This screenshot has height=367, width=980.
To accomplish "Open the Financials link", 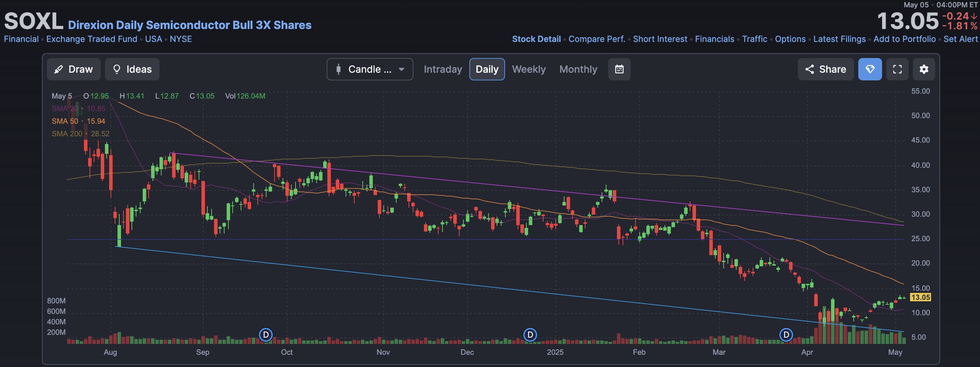I will [715, 39].
